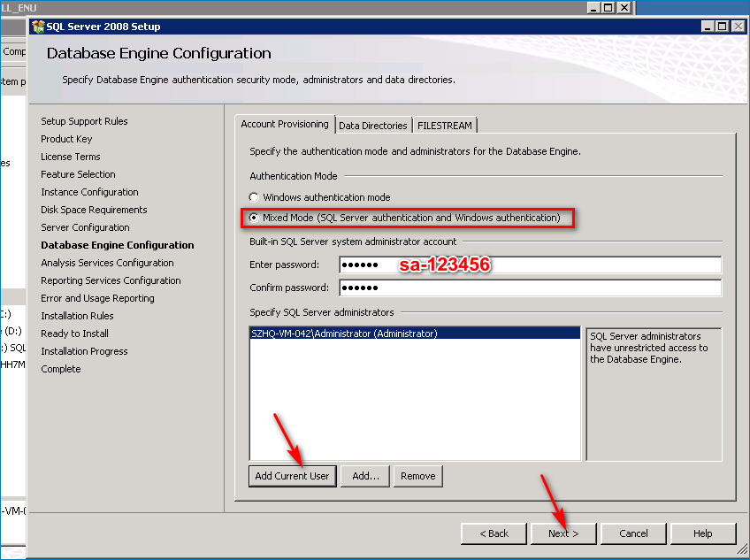This screenshot has width=750, height=560.
Task: Cancel the SQL Server setup
Action: [633, 533]
